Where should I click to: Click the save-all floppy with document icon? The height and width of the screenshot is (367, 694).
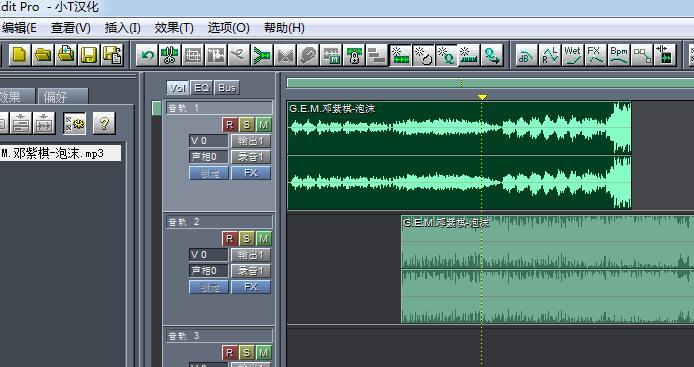[112, 55]
